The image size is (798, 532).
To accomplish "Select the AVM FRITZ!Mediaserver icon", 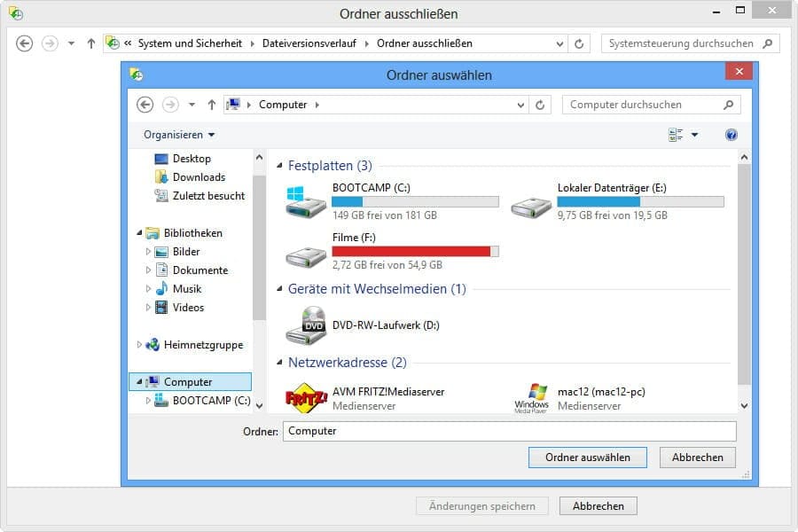I will 306,398.
